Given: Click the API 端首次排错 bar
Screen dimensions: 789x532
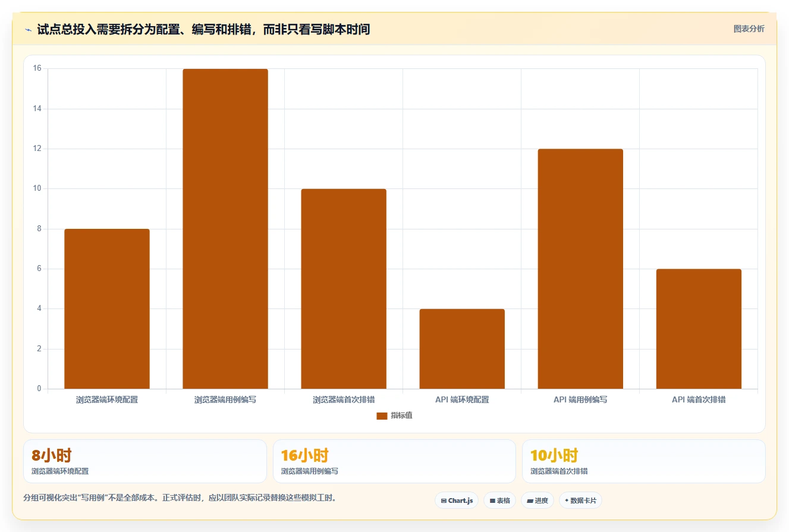Looking at the screenshot, I should pyautogui.click(x=699, y=329).
